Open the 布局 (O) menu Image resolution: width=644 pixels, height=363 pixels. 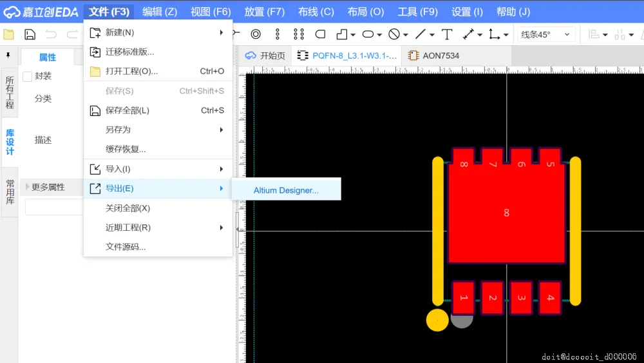point(366,12)
